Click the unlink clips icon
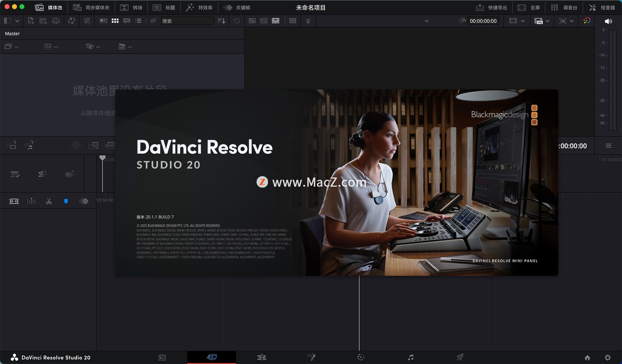The image size is (622, 364). pos(87,21)
